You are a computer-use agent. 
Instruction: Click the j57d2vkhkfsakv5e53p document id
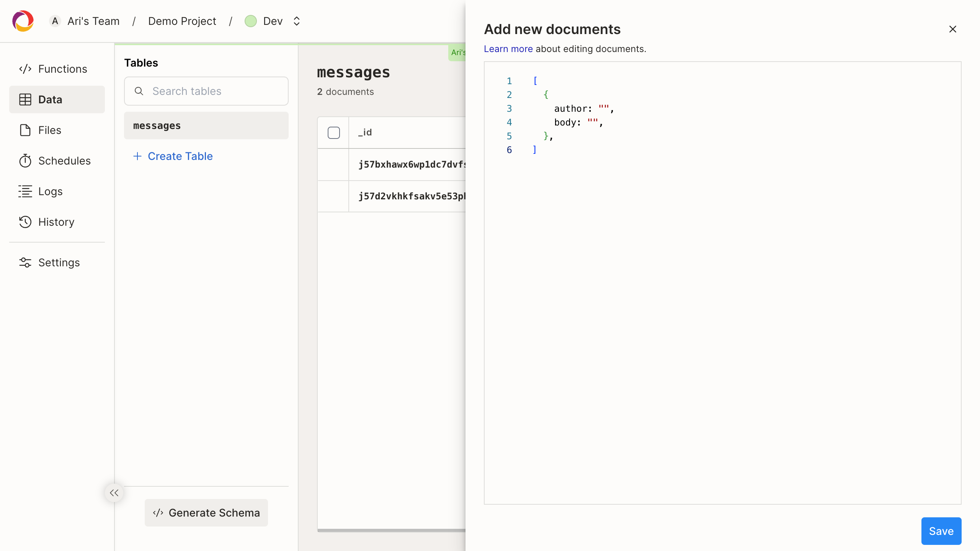412,196
